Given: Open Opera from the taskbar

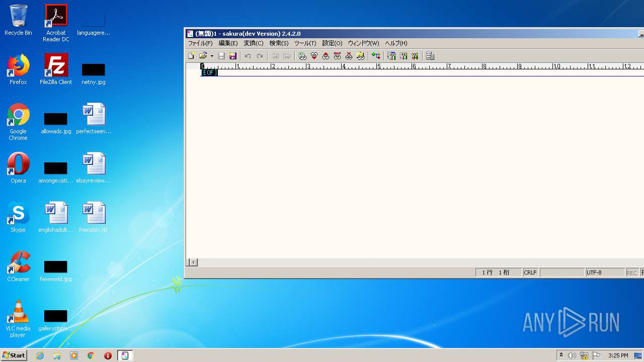Looking at the screenshot, I should [108, 355].
